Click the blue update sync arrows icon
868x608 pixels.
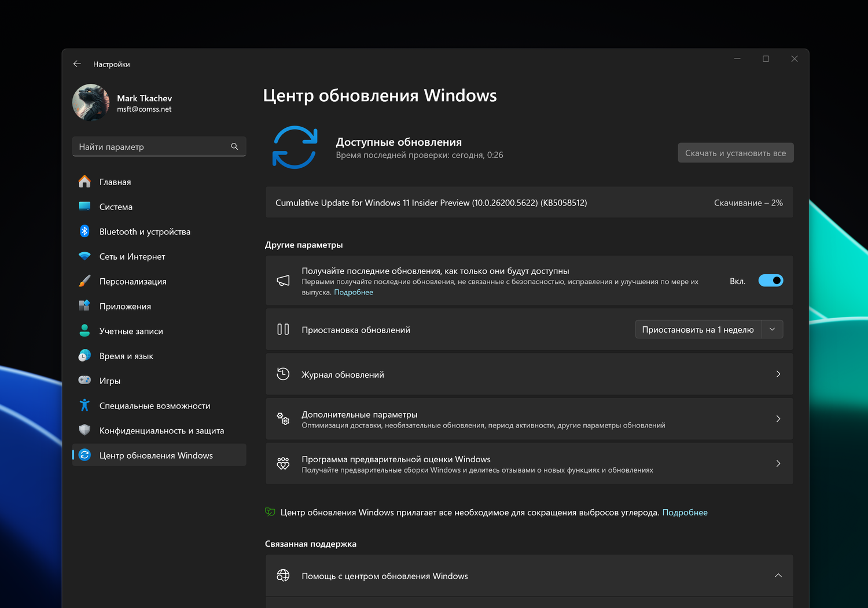point(295,148)
